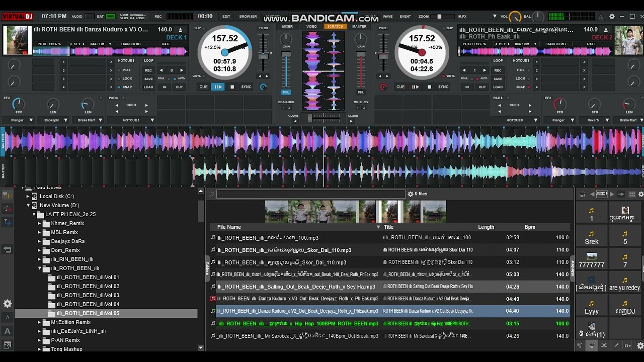Go to previous sampler bank arrow
Image resolution: width=644 pixels, height=362 pixels.
click(592, 194)
